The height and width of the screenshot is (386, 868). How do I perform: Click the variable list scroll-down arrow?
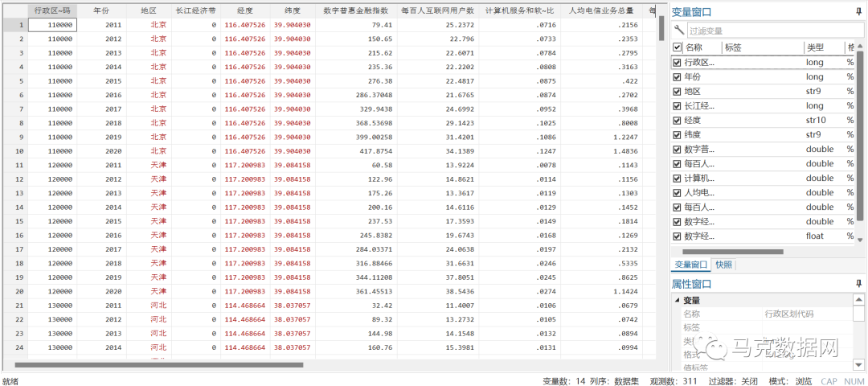[x=860, y=240]
